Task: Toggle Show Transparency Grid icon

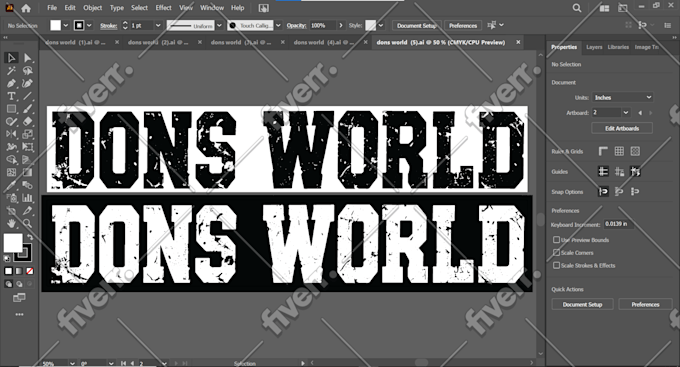Action: pyautogui.click(x=635, y=151)
